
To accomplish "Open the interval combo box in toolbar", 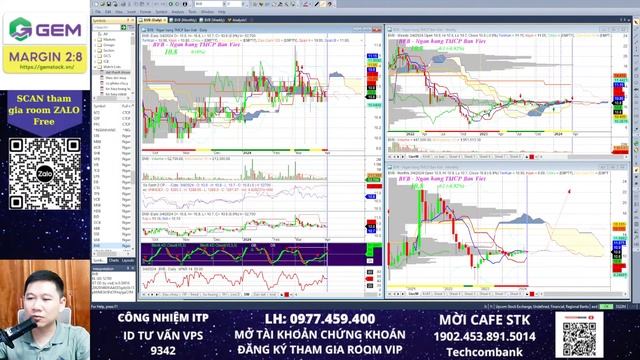I will [236, 4].
